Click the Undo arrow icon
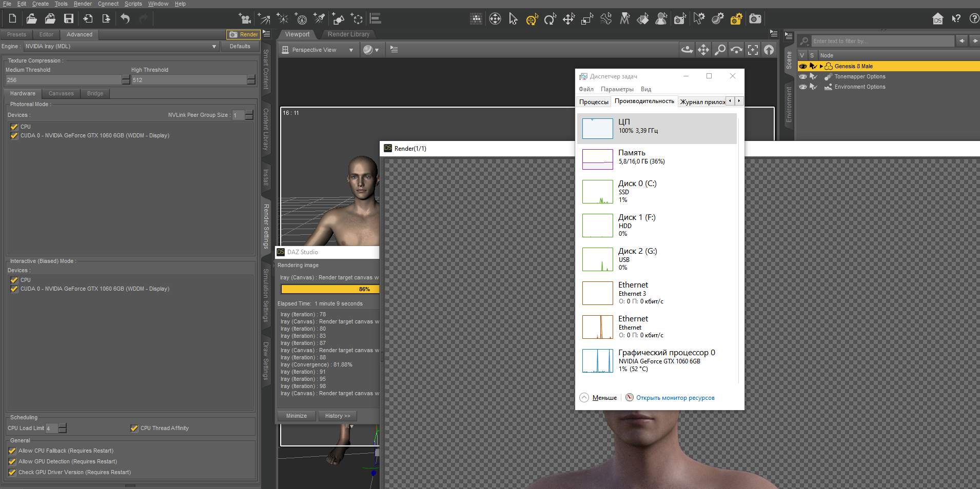This screenshot has height=489, width=980. (125, 19)
